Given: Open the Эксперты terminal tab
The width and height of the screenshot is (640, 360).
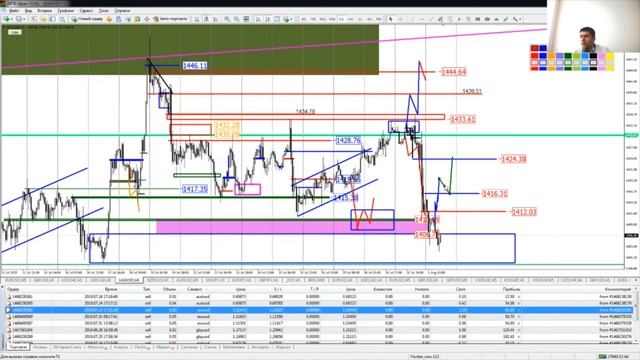Looking at the screenshot, I should tap(260, 347).
